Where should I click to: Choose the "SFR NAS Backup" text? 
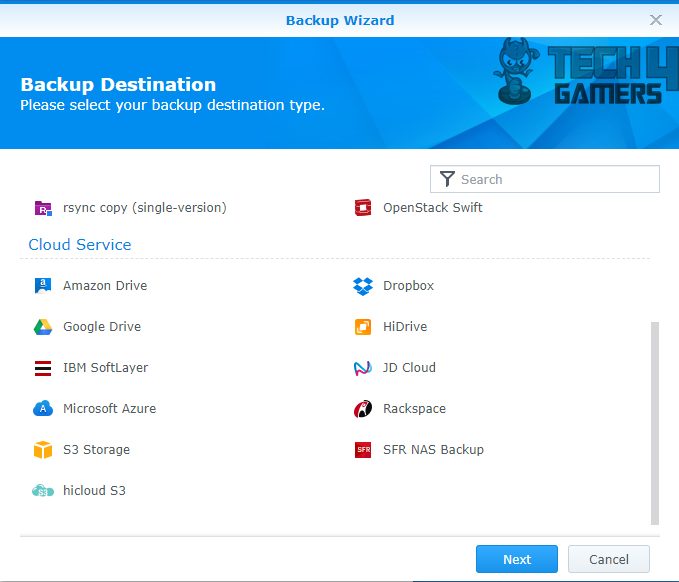[433, 449]
